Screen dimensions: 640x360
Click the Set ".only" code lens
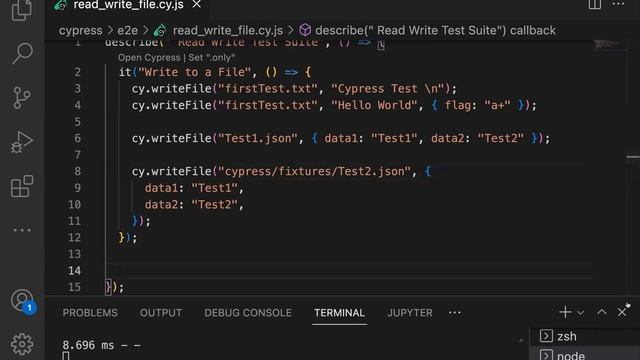tap(211, 58)
